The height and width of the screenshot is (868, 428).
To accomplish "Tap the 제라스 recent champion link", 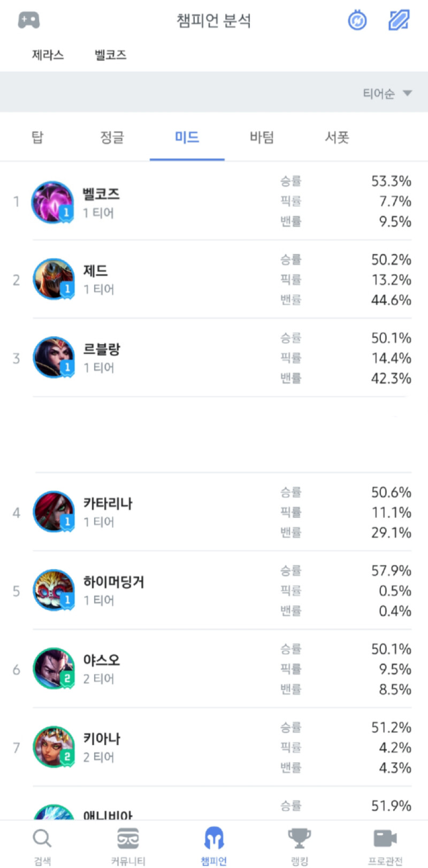I will [48, 55].
